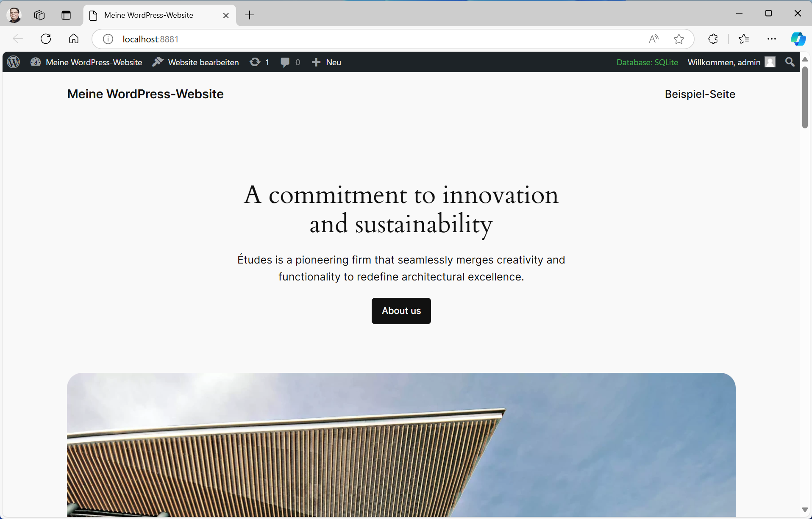Add this page to favorites star

click(x=679, y=39)
